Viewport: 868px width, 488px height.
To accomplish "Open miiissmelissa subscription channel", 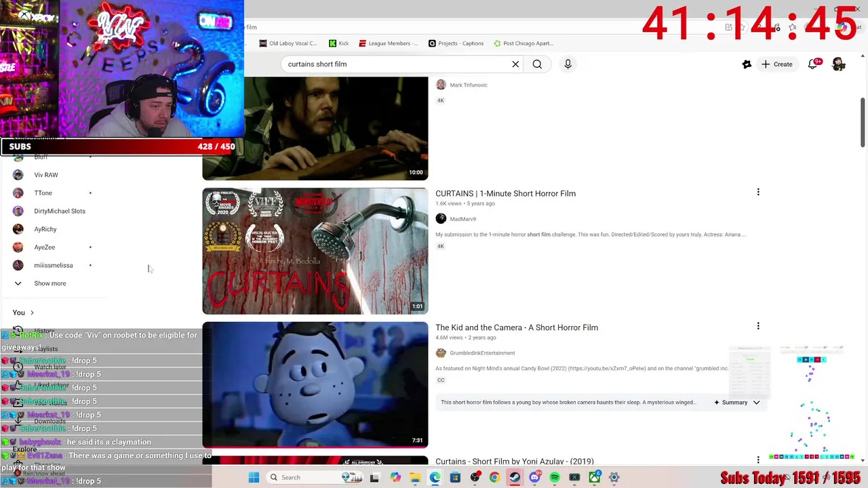I will coord(53,265).
